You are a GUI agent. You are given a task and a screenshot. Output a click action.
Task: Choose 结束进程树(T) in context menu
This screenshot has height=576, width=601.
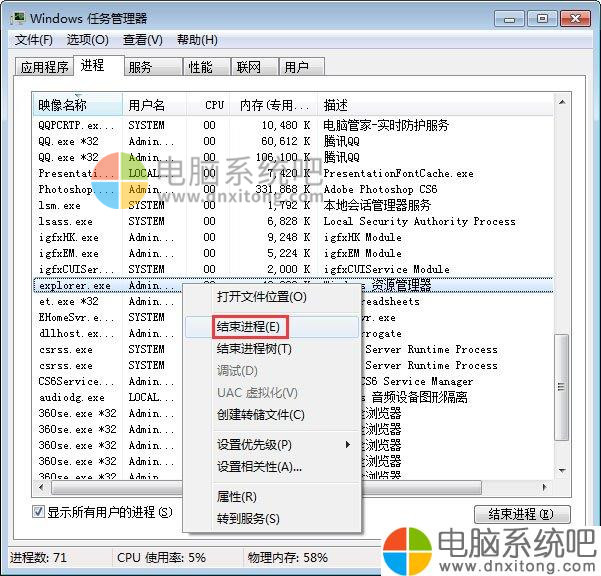(272, 349)
